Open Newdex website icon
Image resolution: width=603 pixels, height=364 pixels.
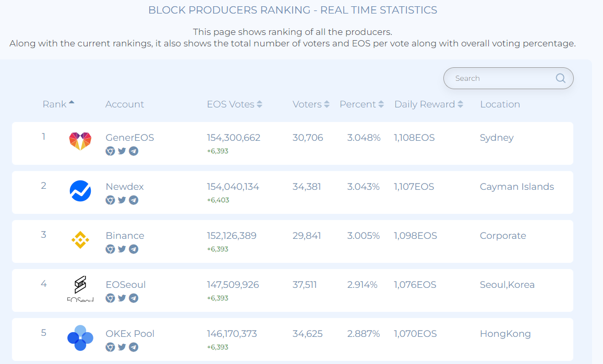coord(111,200)
